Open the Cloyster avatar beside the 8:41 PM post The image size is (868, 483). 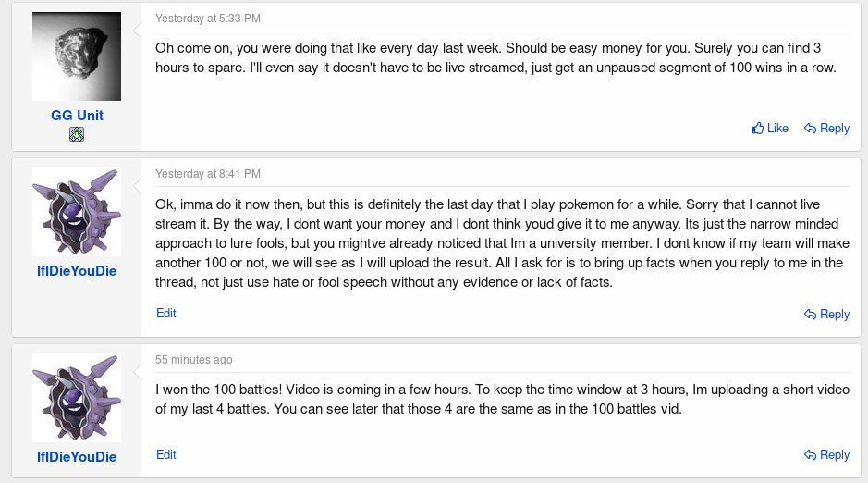(77, 212)
